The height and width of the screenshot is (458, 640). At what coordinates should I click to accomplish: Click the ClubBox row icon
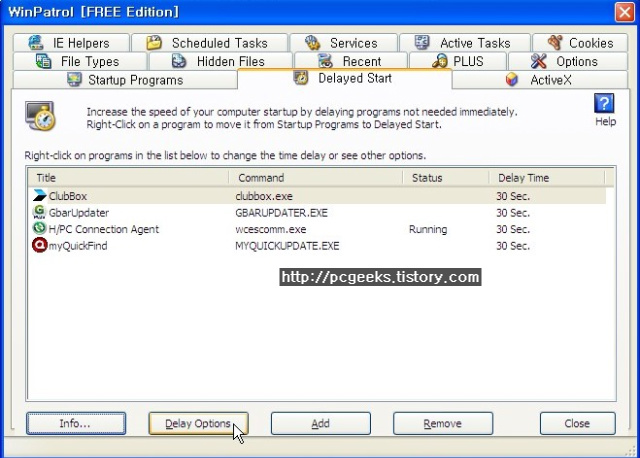[x=40, y=196]
